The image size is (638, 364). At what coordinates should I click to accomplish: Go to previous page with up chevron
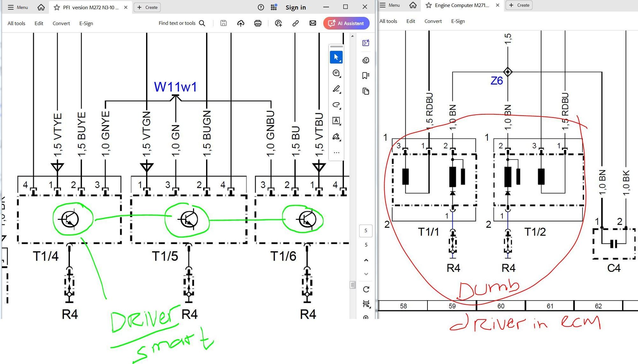coord(366,260)
